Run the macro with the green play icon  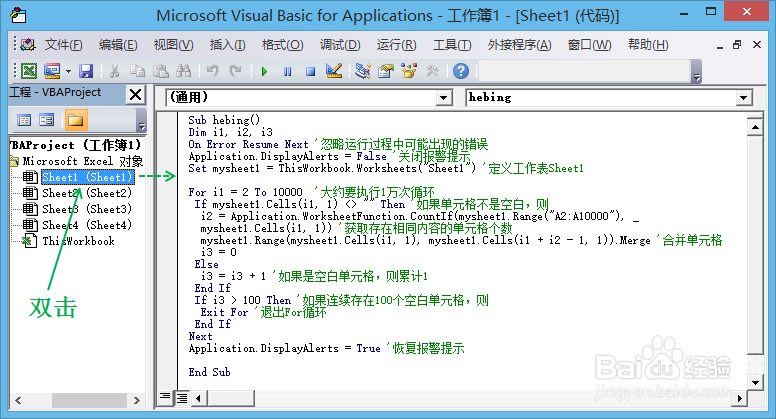tap(264, 72)
